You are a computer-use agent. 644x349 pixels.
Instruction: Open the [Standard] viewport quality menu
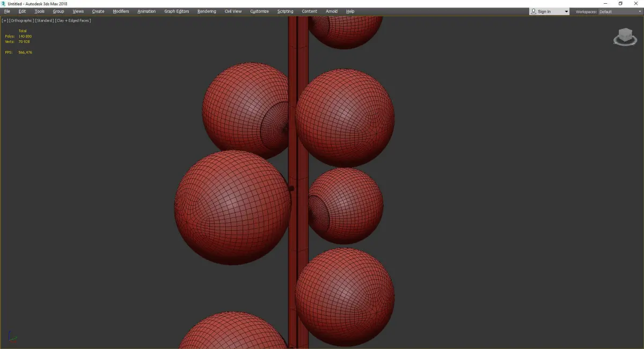point(45,20)
